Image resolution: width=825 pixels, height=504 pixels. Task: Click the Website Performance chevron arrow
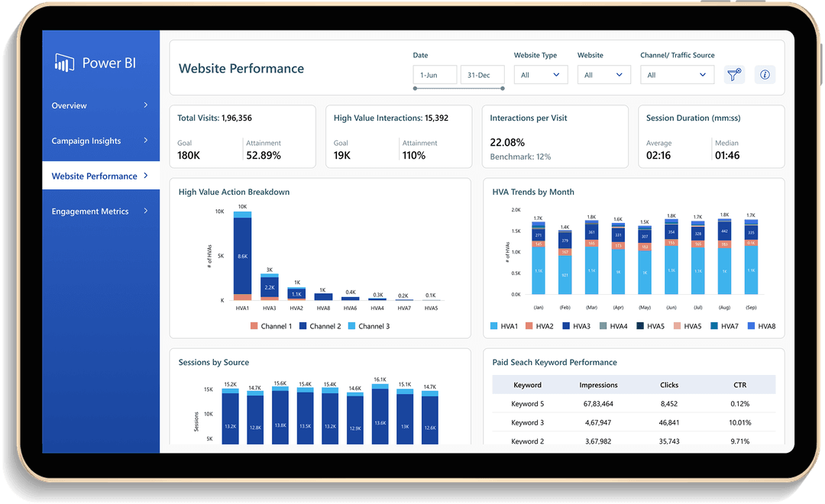[x=146, y=176]
